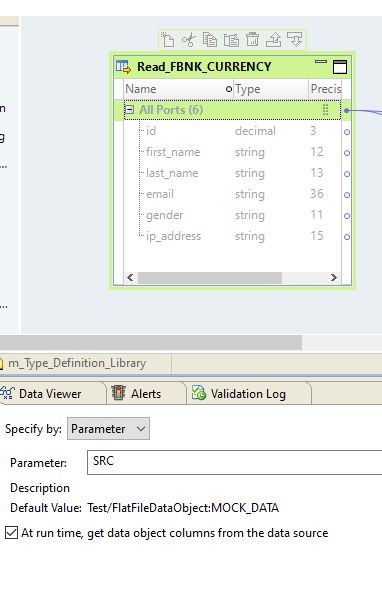Click the Name column header
The width and height of the screenshot is (382, 596).
[x=179, y=89]
